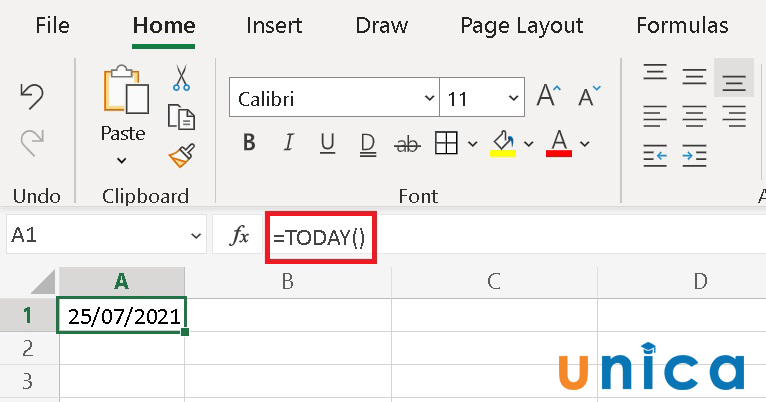Image resolution: width=766 pixels, height=402 pixels.
Task: Click Increase Font Size icon
Action: 547,97
